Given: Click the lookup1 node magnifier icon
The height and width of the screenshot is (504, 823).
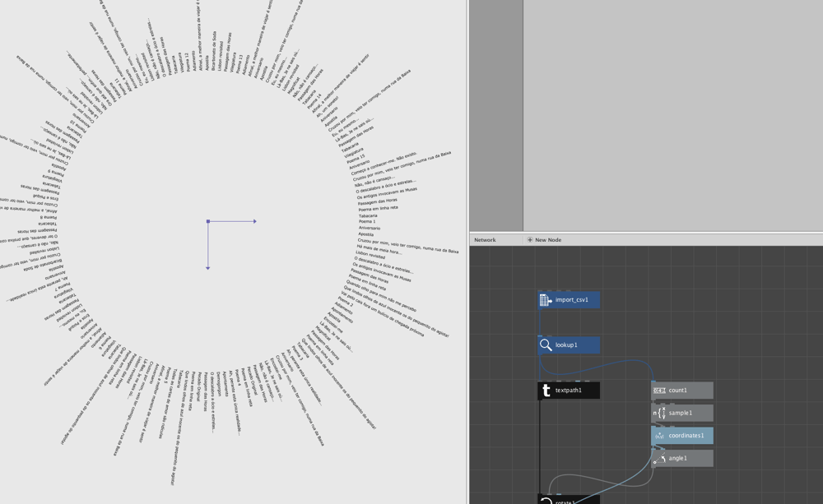Looking at the screenshot, I should pyautogui.click(x=546, y=345).
